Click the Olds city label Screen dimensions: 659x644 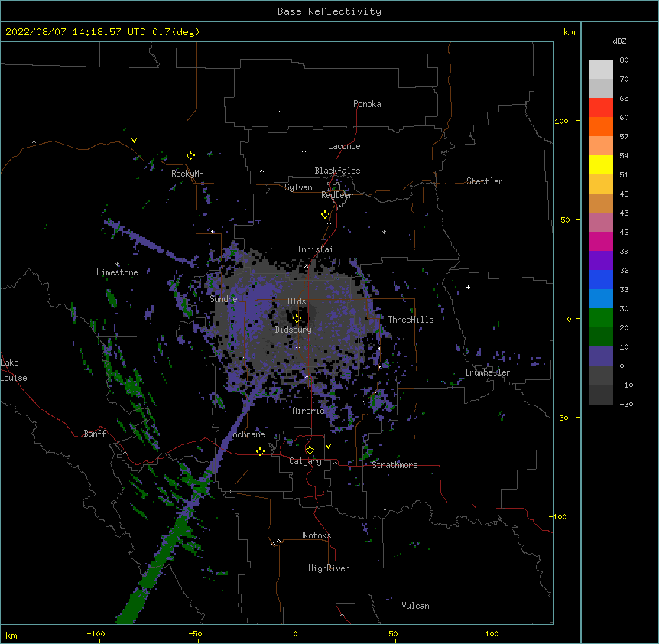click(297, 301)
